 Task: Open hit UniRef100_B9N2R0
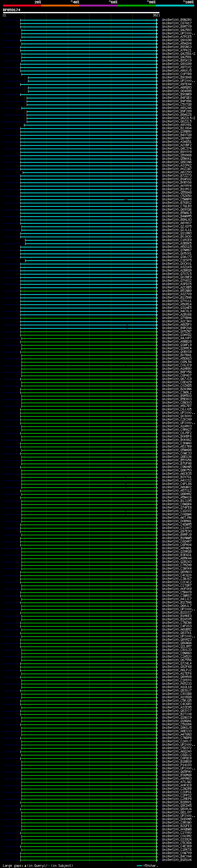176,20
